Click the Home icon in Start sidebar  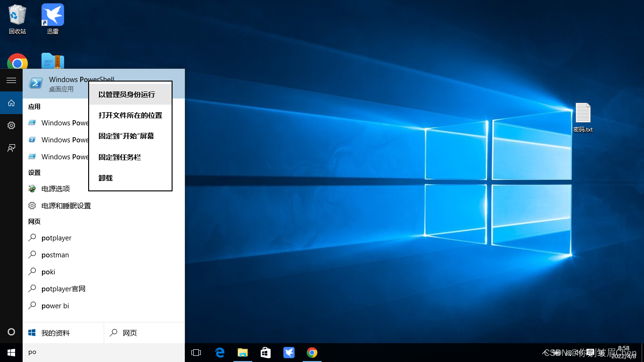pyautogui.click(x=11, y=103)
